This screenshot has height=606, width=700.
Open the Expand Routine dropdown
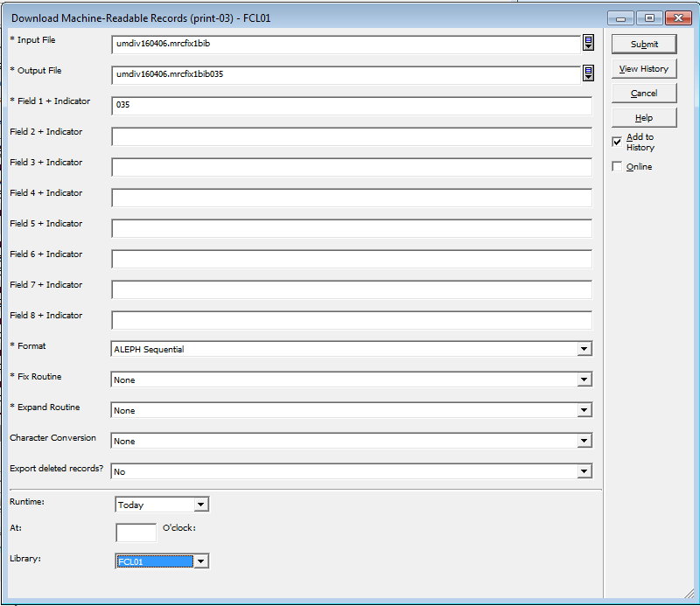coord(584,410)
